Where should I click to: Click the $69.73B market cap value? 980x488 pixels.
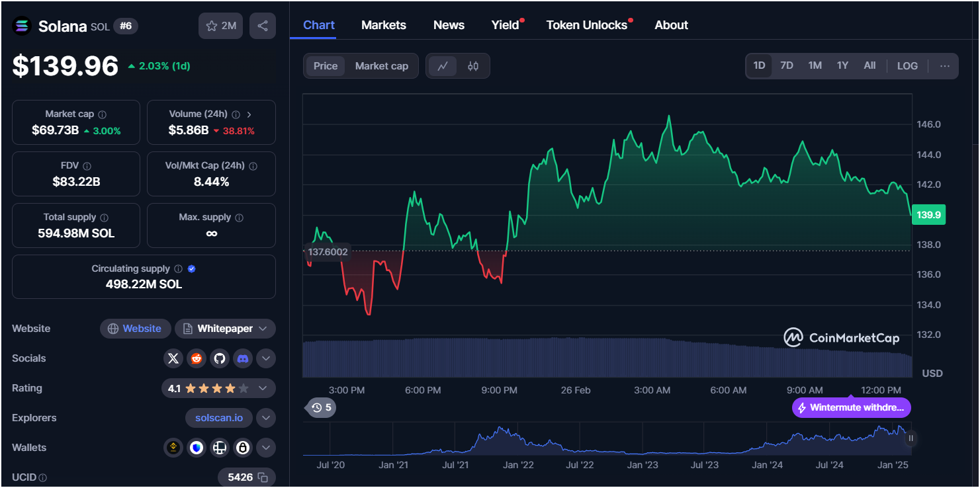pos(56,130)
